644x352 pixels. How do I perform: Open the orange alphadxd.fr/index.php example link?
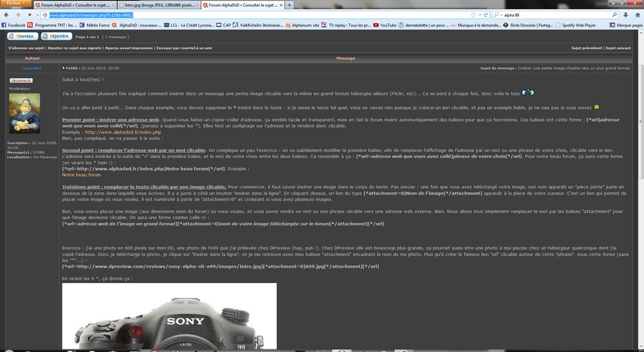tap(123, 132)
